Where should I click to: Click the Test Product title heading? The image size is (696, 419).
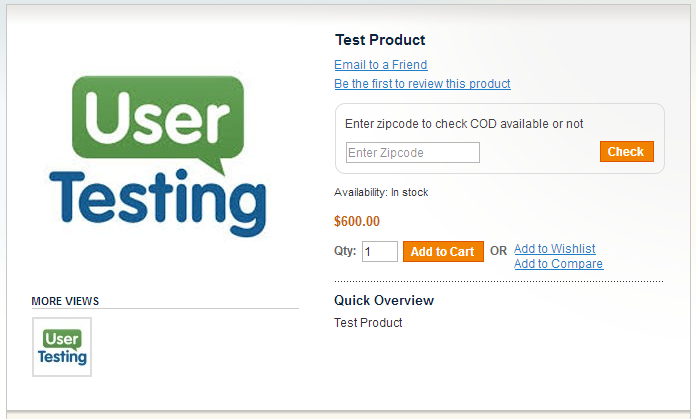tap(380, 40)
